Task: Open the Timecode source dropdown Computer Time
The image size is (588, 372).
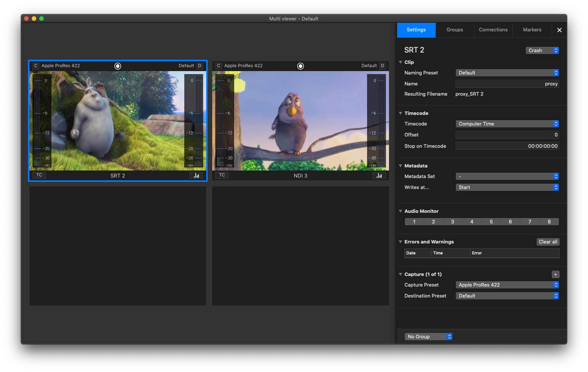Action: pos(507,124)
